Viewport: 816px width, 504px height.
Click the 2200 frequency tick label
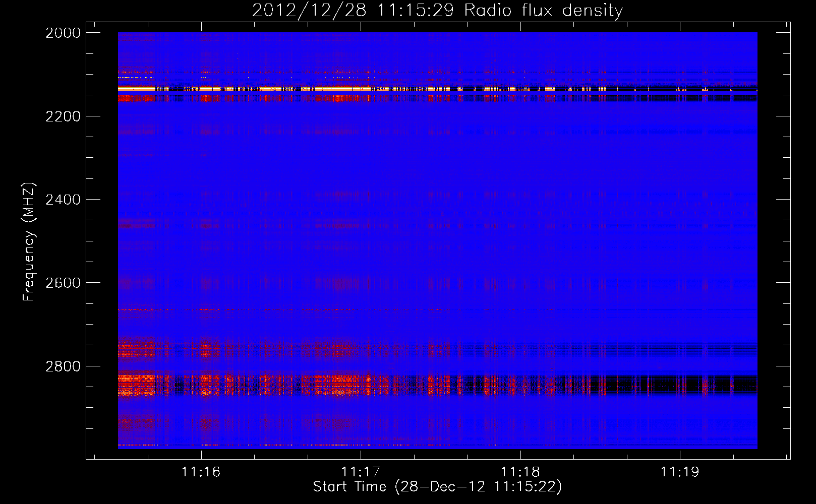click(x=63, y=116)
